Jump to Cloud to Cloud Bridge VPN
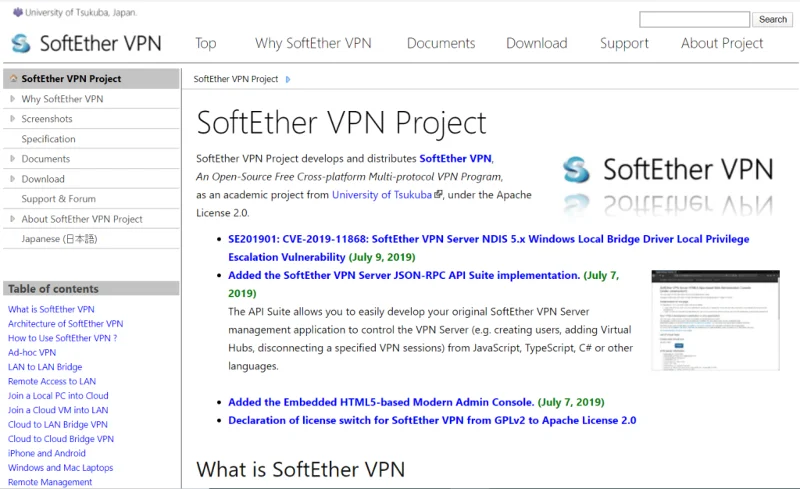This screenshot has height=489, width=800. 61,438
